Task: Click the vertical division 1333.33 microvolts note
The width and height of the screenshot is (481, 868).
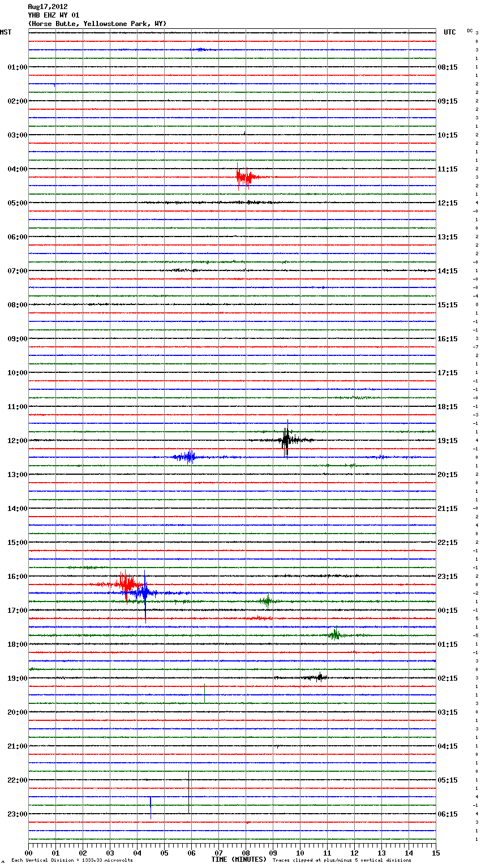Action: pos(72,861)
